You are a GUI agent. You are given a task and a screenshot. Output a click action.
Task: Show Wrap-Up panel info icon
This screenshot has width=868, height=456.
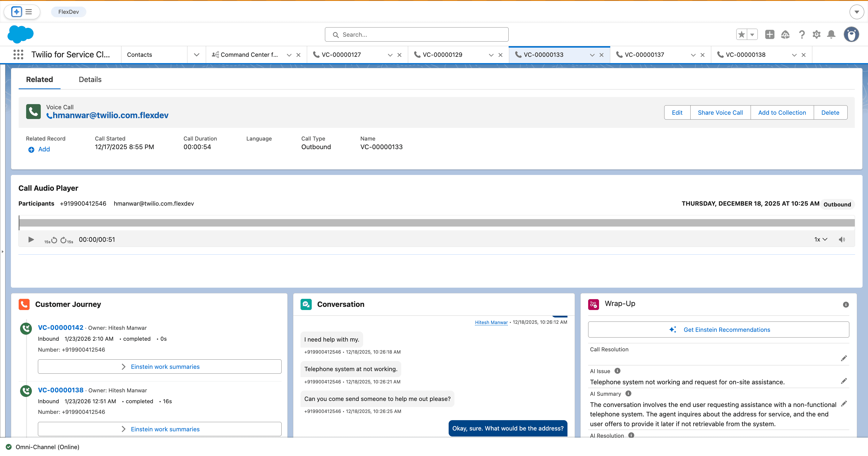[x=846, y=305]
